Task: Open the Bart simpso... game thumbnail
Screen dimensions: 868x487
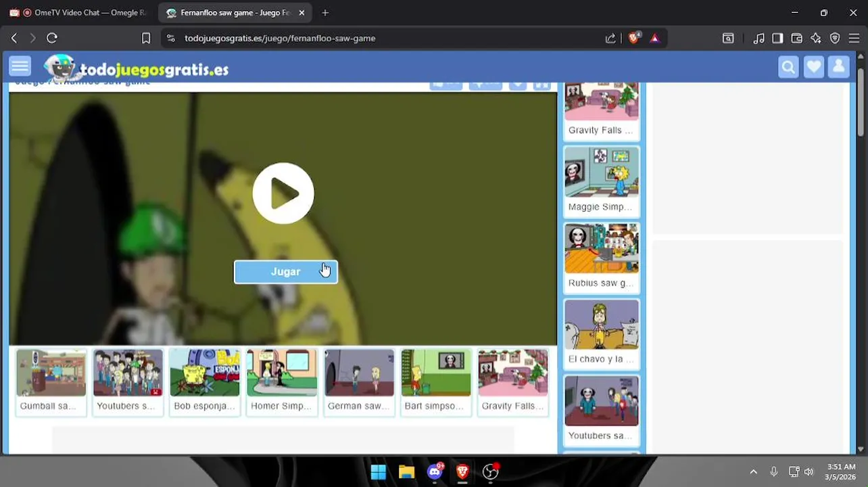Action: (x=436, y=381)
